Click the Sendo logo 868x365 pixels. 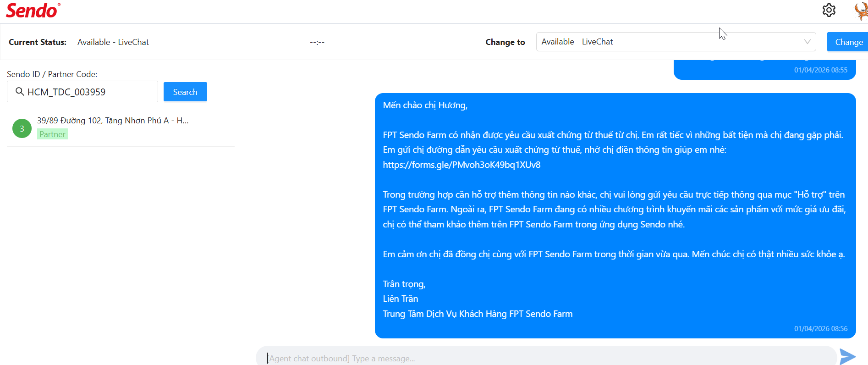[x=33, y=10]
